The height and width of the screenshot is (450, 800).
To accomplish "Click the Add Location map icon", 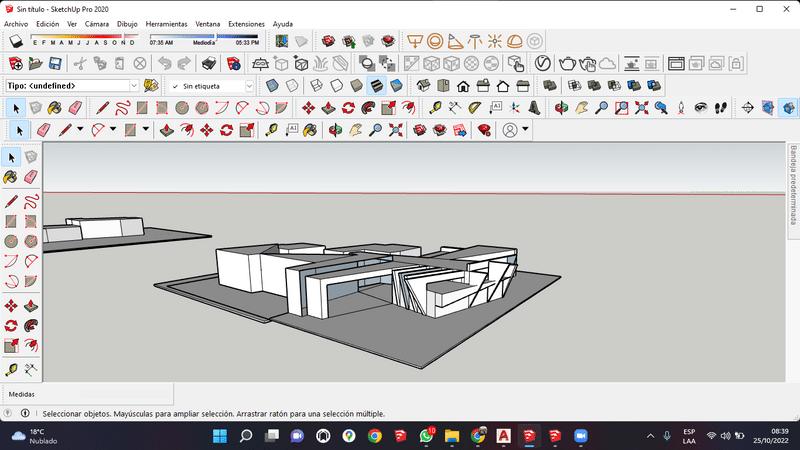I will [281, 41].
